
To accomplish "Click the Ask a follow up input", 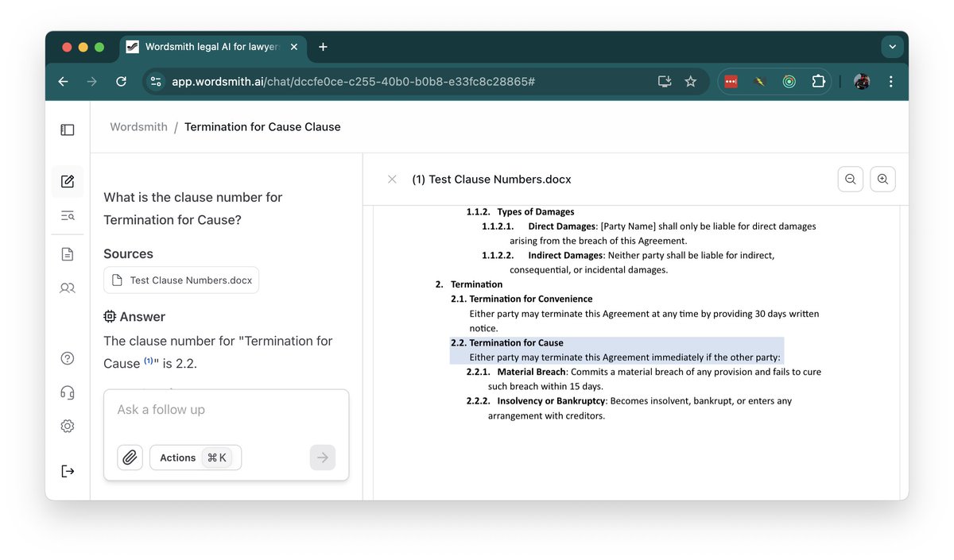I will point(227,410).
